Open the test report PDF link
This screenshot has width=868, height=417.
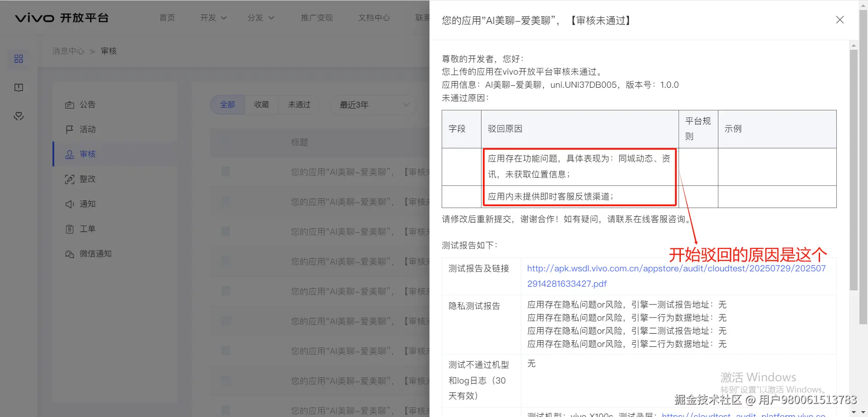[x=676, y=276]
